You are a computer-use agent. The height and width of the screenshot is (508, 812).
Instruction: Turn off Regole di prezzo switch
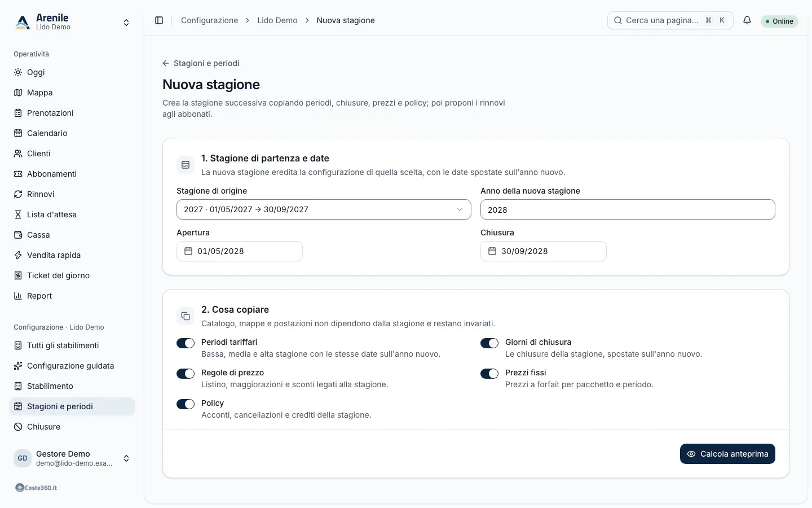[186, 374]
